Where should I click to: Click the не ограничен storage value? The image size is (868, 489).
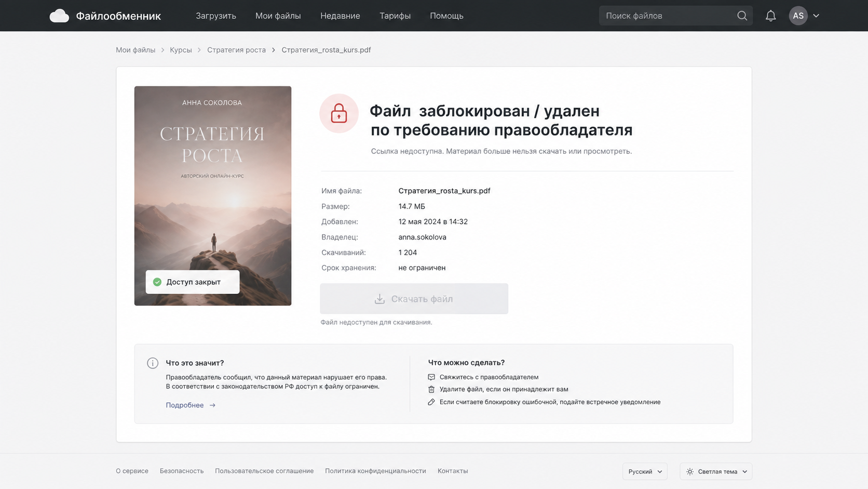[x=422, y=268]
